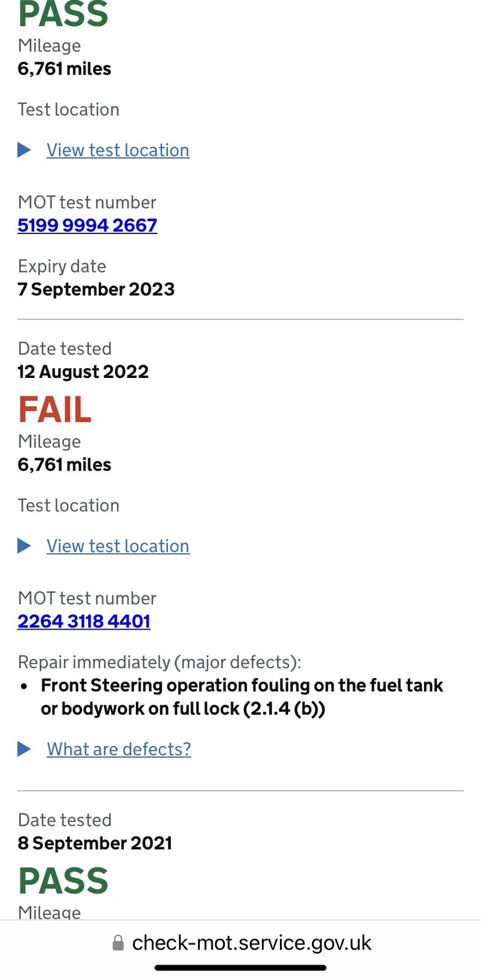481x980 pixels.
Task: Click the triangle beside the first View test location
Action: 25,150
